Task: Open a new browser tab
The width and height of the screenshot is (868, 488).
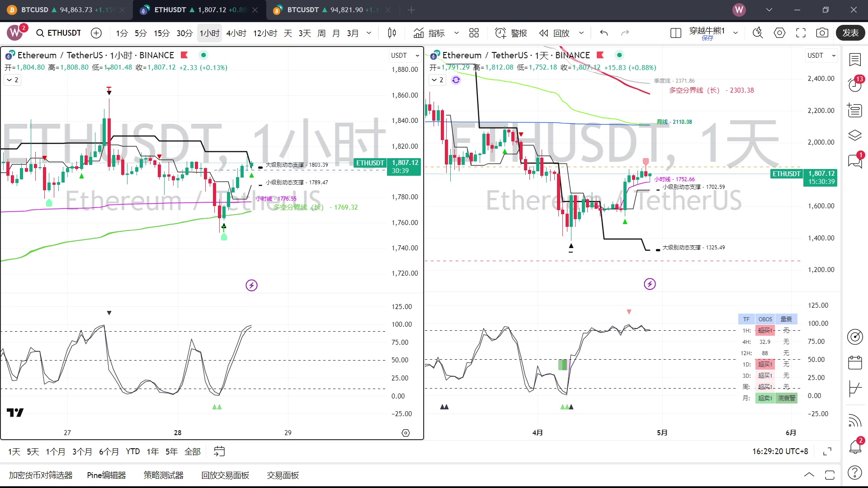Action: (411, 9)
